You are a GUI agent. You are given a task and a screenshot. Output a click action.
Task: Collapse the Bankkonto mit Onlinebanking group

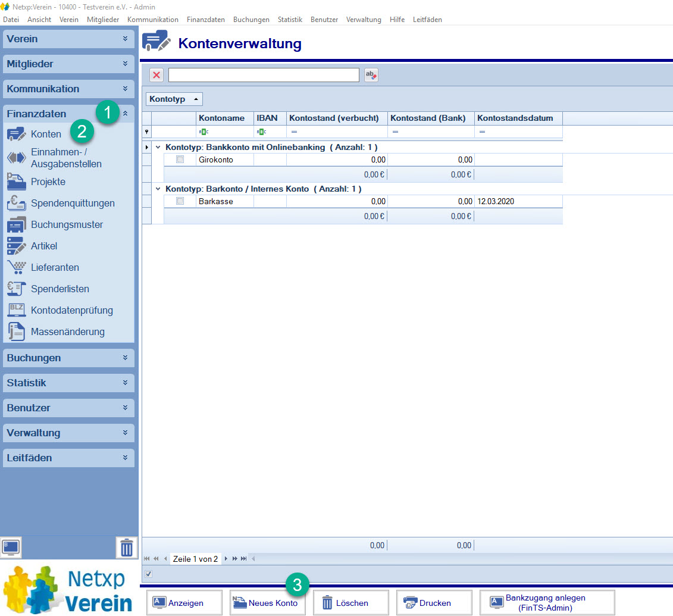pos(158,147)
